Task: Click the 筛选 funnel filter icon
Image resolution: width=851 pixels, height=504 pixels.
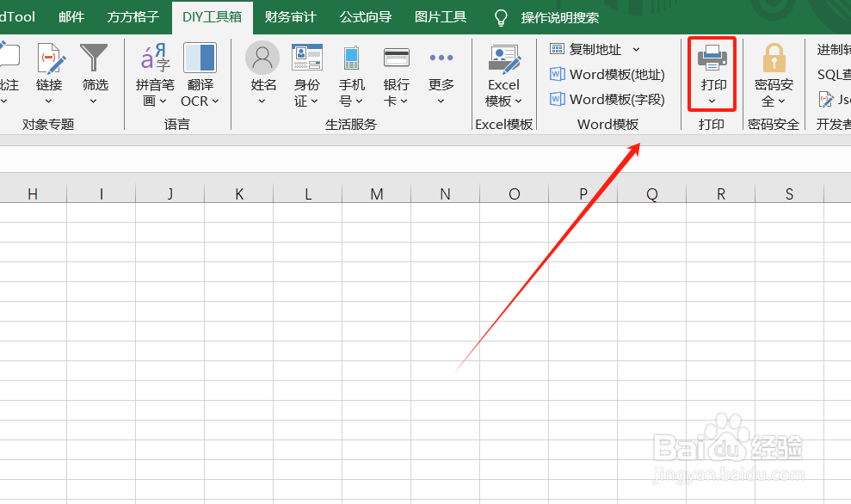Action: coord(94,58)
